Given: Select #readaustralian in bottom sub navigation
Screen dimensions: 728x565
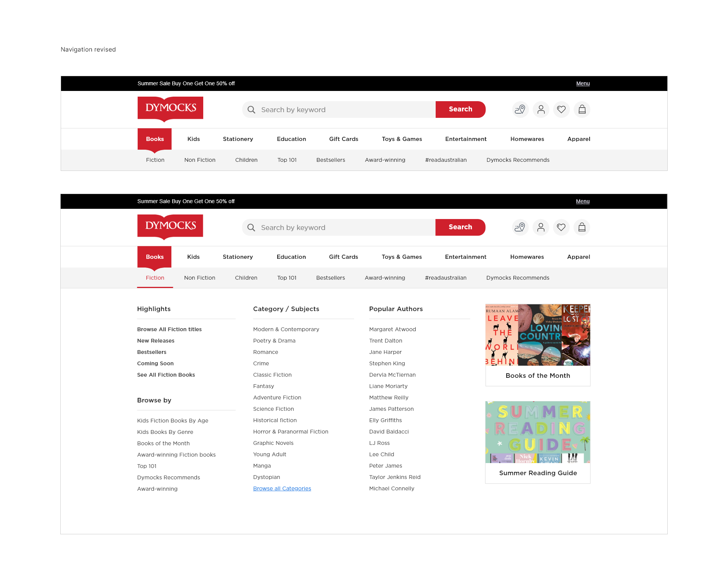Looking at the screenshot, I should pyautogui.click(x=446, y=278).
